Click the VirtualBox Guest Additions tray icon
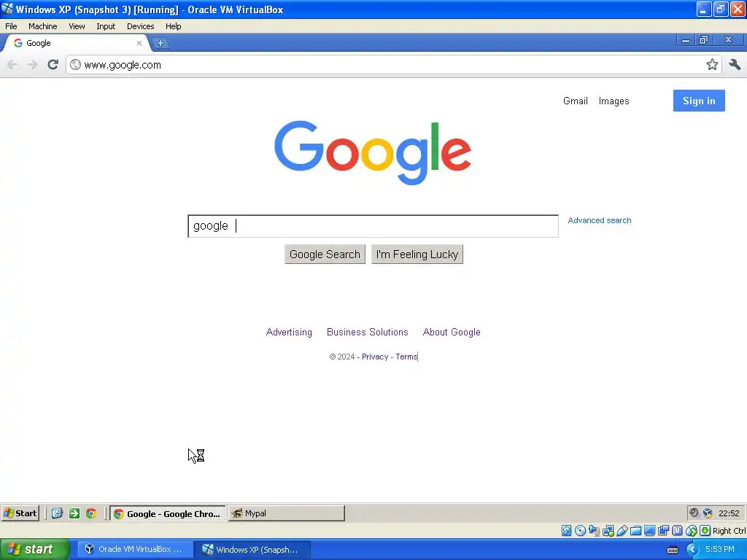747x560 pixels. pos(708,513)
